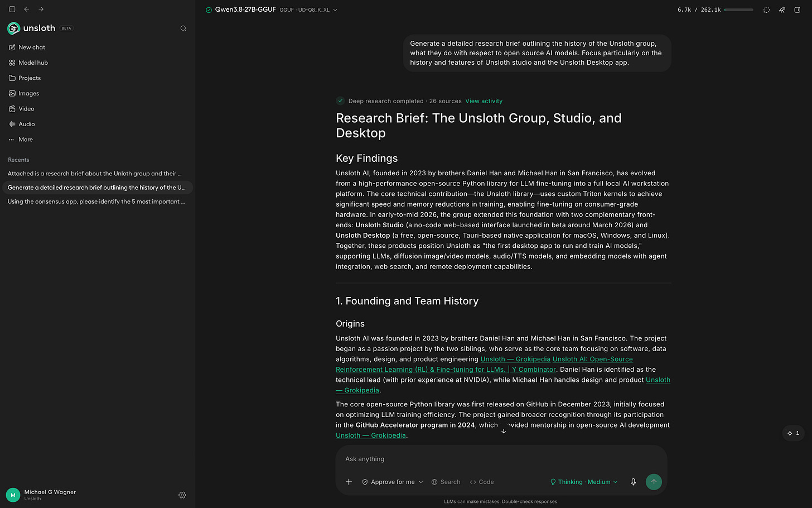Viewport: 812px width, 508px height.
Task: Open settings gear icon in sidebar footer
Action: [182, 495]
